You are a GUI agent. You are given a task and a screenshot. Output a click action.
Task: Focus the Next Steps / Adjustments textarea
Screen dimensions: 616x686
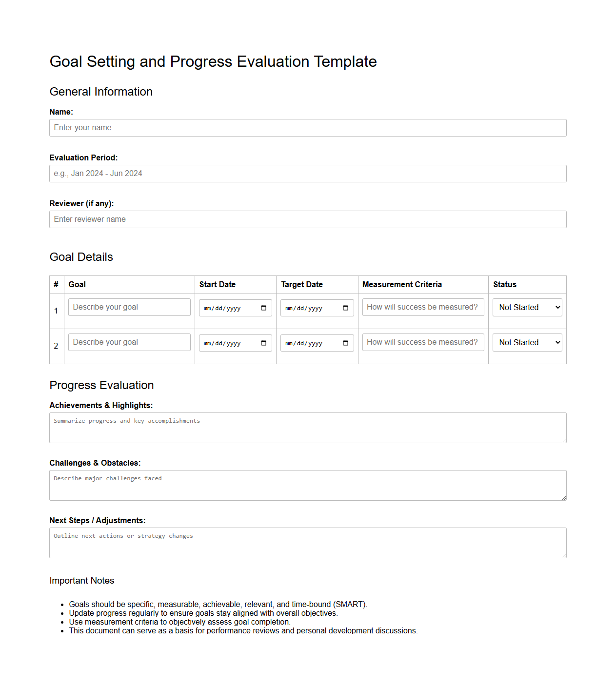pyautogui.click(x=307, y=543)
